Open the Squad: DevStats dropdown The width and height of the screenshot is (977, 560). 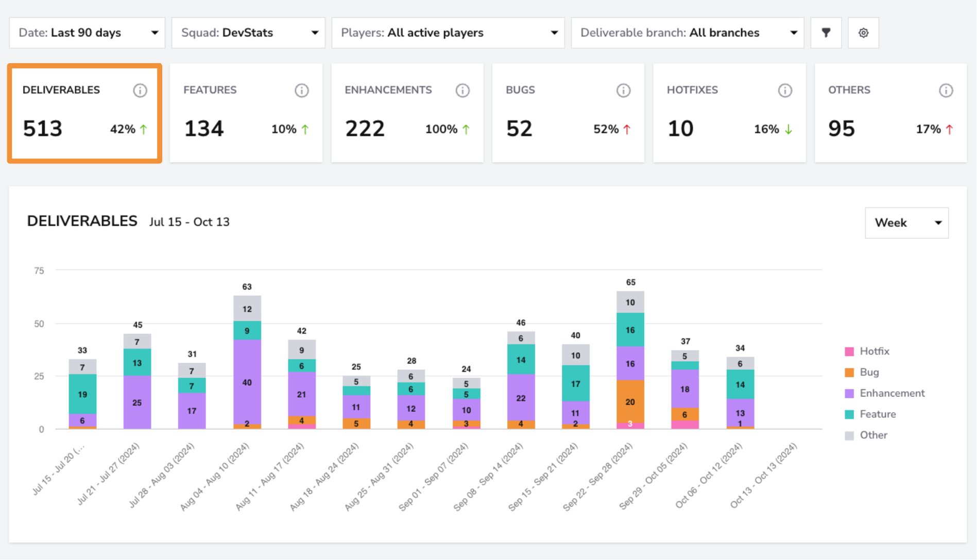tap(248, 33)
